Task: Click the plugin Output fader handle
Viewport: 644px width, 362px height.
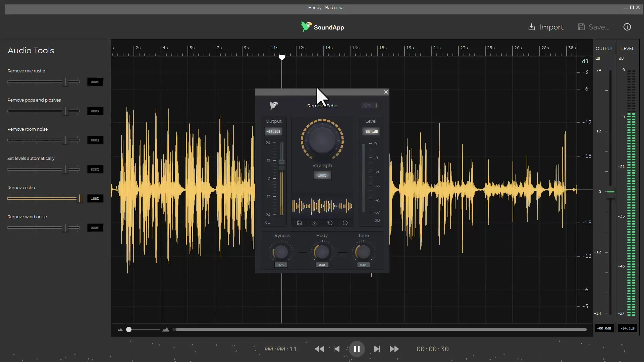Action: pos(282,165)
